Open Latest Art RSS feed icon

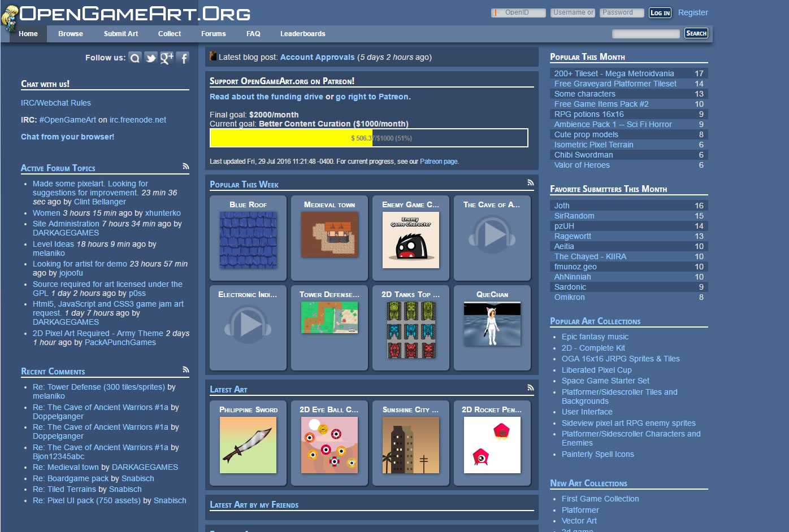(x=531, y=387)
